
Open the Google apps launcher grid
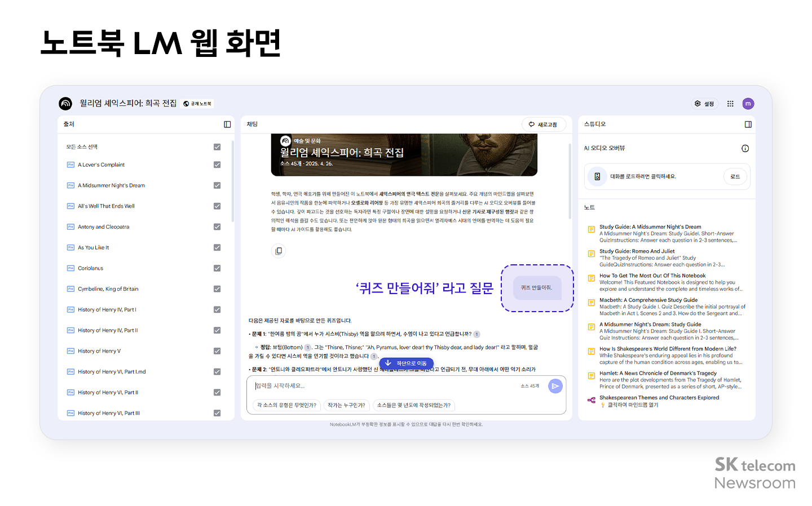click(730, 104)
